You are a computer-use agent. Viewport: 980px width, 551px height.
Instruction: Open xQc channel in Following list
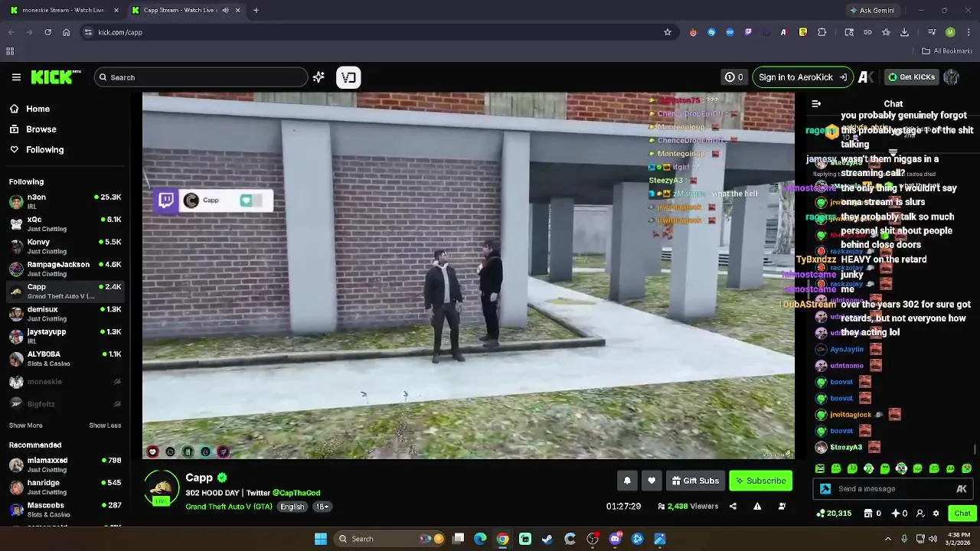point(65,224)
